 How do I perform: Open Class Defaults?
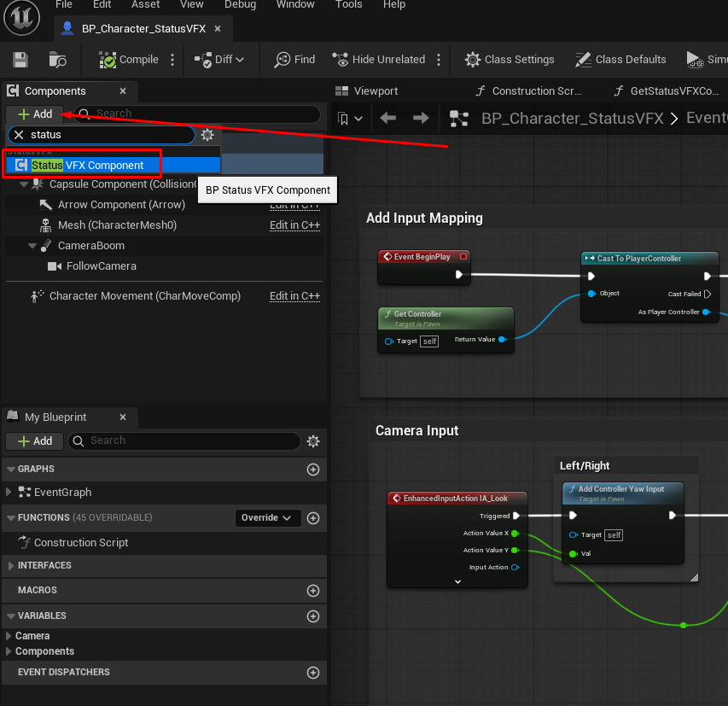(x=620, y=60)
